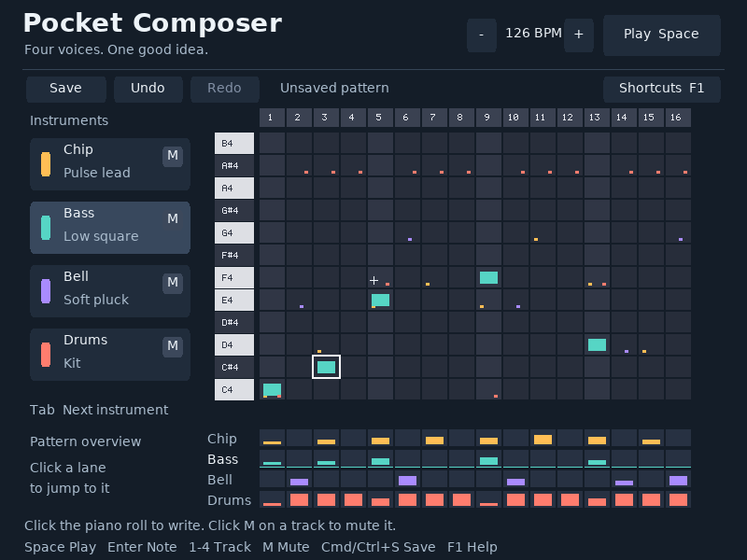Screen dimensions: 747x560
Task: Click step 1 column header
Action: click(x=272, y=118)
